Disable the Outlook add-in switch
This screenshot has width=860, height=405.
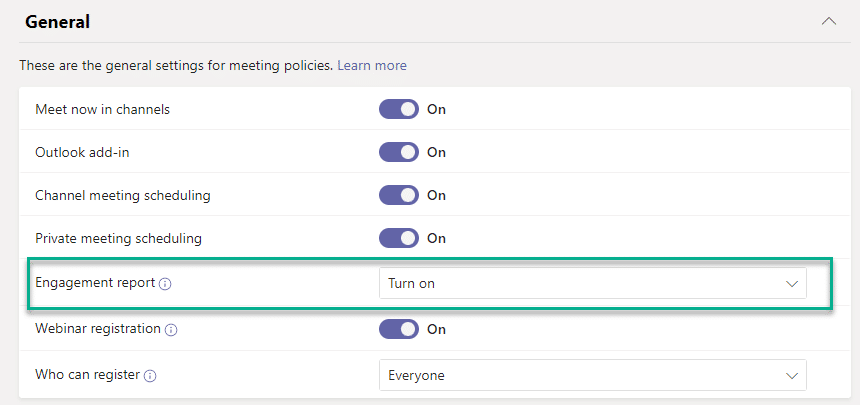pos(399,152)
